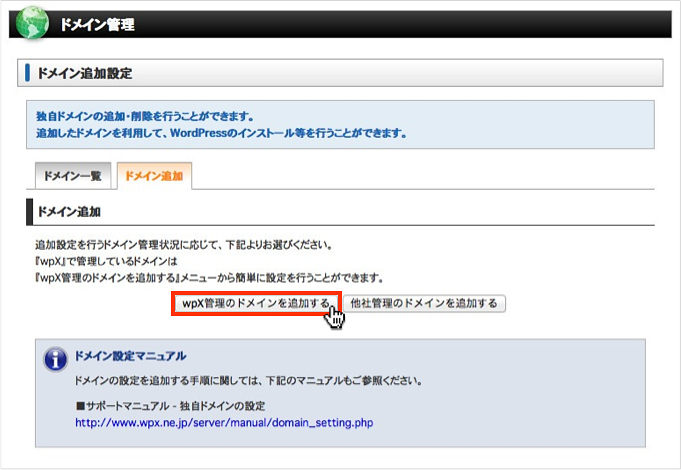Click the green globe icon in header

(33, 23)
